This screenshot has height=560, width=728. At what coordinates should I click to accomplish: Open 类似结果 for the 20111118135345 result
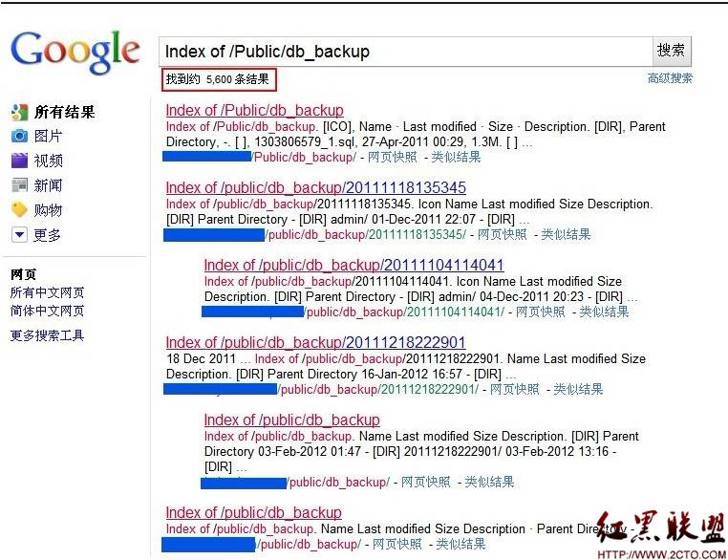click(566, 234)
